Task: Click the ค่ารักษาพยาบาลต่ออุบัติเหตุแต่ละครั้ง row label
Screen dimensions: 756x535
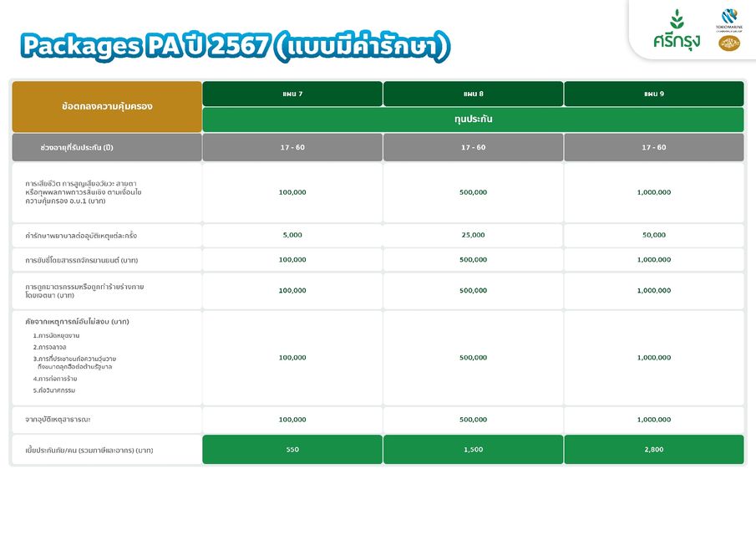Action: 80,236
